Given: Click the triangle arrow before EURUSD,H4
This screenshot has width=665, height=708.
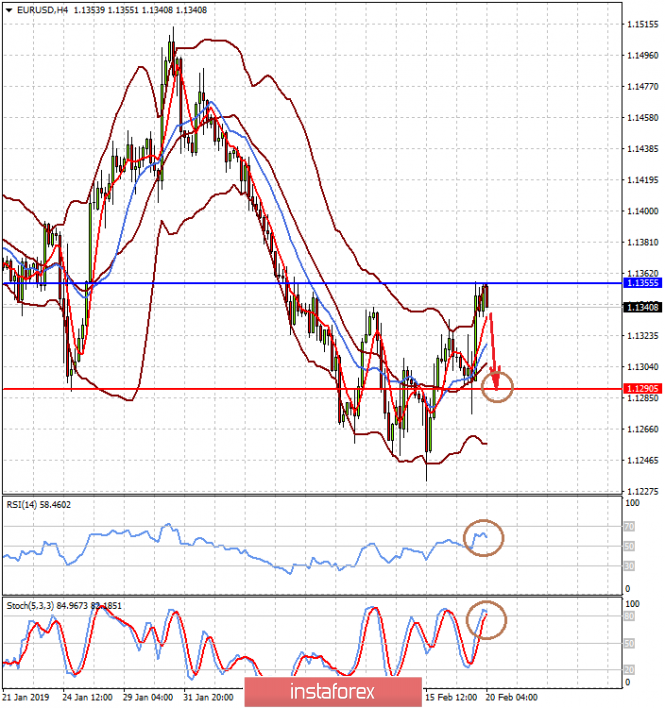Looking at the screenshot, I should coord(9,9).
